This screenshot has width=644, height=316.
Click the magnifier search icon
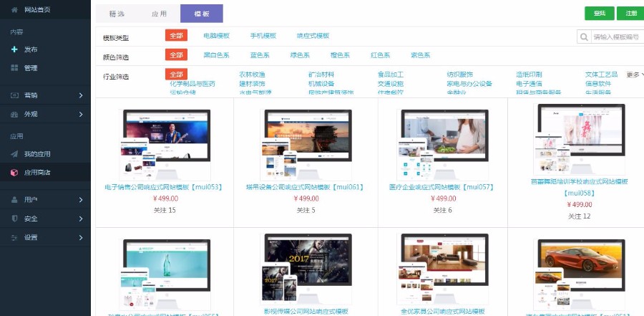(x=584, y=37)
